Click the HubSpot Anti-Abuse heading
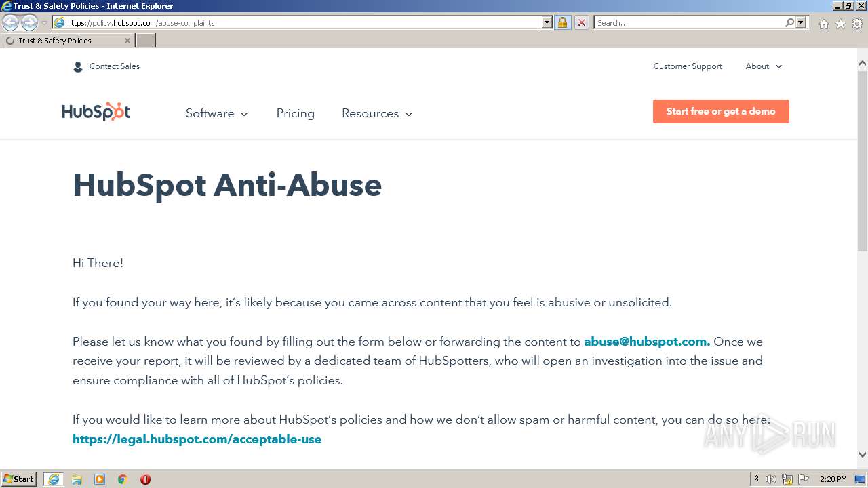The width and height of the screenshot is (868, 488). [227, 185]
